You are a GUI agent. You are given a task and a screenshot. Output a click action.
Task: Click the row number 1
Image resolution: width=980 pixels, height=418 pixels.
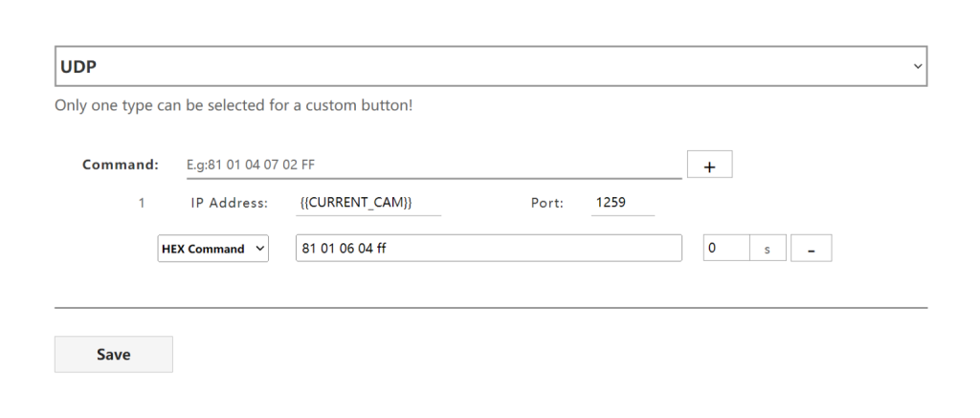pyautogui.click(x=142, y=203)
